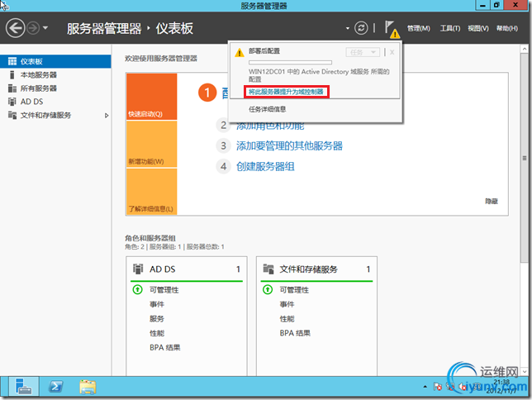The height and width of the screenshot is (400, 532).
Task: Click scrollbar up arrow
Action: tap(525, 49)
